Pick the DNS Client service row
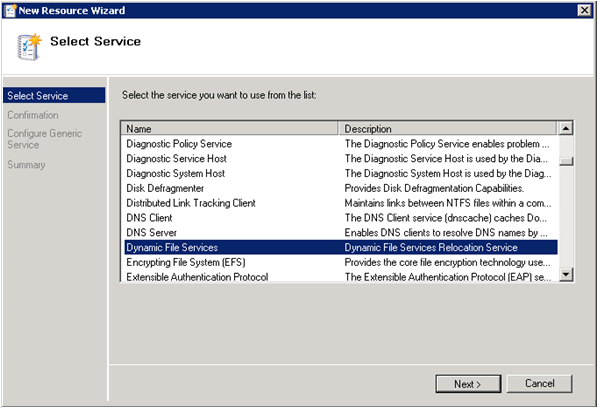597x408 pixels. coord(341,218)
